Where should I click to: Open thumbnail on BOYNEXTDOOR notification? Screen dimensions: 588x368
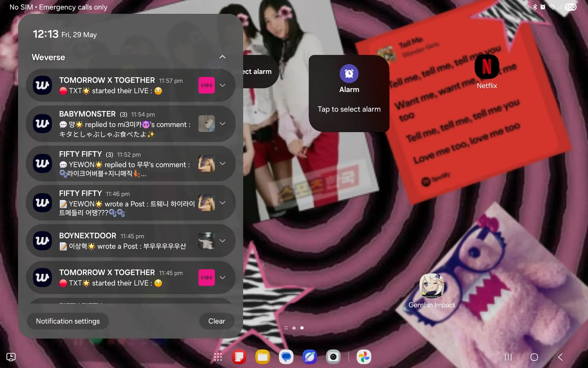point(206,241)
